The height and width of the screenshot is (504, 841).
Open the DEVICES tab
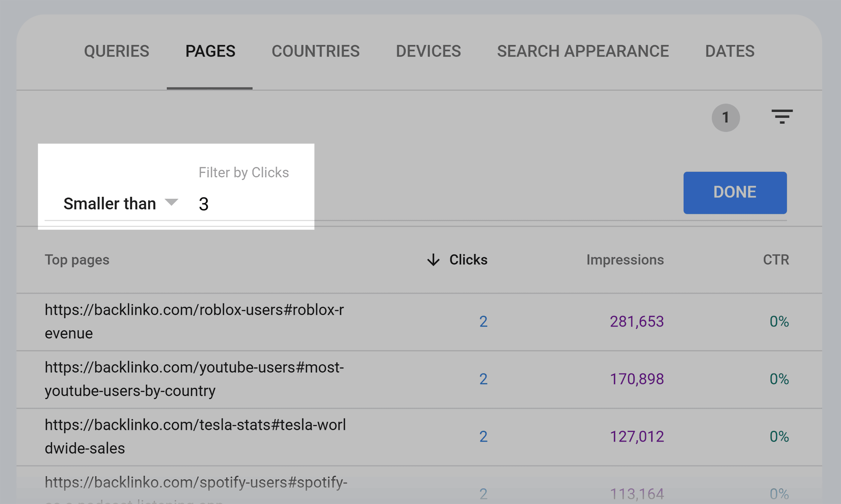tap(429, 51)
